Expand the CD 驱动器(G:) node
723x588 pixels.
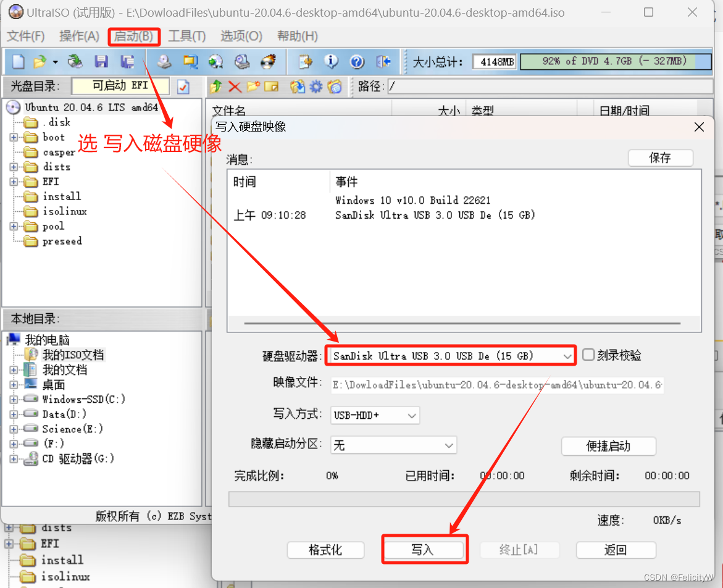pos(14,459)
